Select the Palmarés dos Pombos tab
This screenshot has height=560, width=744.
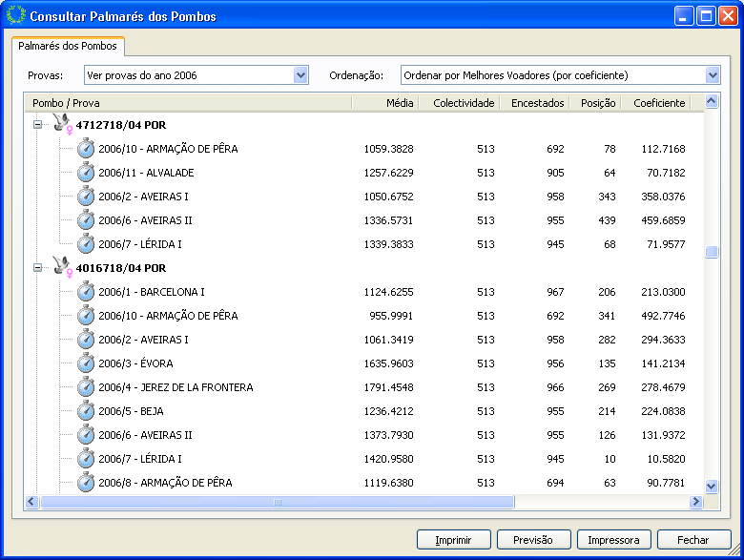point(68,46)
